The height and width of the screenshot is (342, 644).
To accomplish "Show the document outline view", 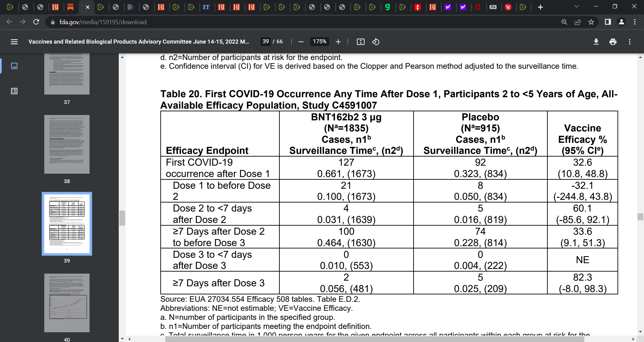I will click(14, 91).
